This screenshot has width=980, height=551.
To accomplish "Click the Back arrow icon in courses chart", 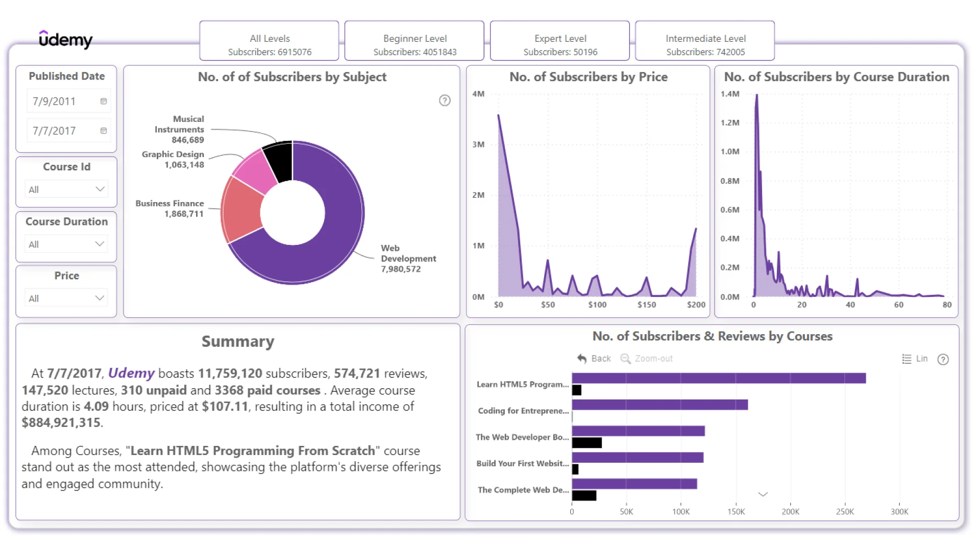I will pos(582,359).
